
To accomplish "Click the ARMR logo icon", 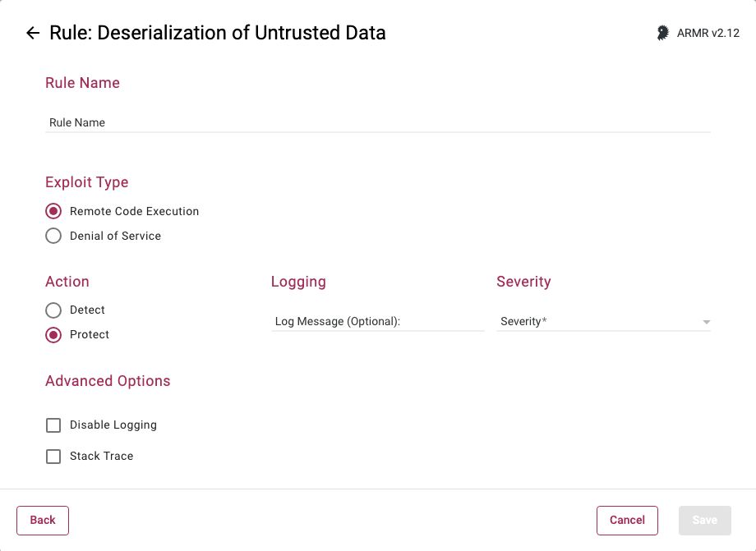I will click(663, 33).
